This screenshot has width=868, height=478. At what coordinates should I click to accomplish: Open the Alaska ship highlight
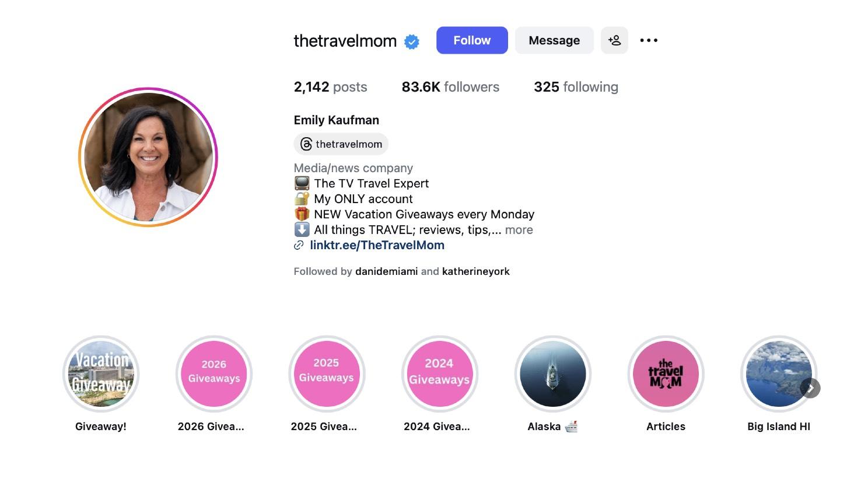[x=552, y=374]
